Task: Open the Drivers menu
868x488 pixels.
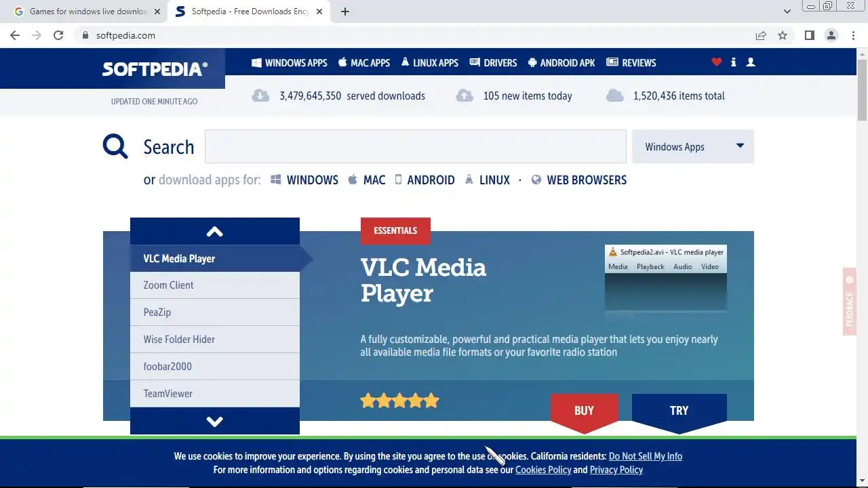Action: (494, 62)
